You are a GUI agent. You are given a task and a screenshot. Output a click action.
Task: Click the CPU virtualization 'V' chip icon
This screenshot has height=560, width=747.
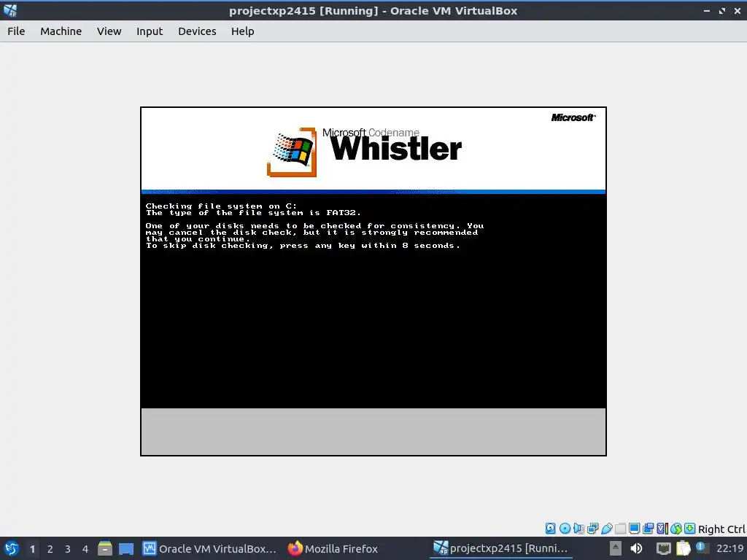662,528
